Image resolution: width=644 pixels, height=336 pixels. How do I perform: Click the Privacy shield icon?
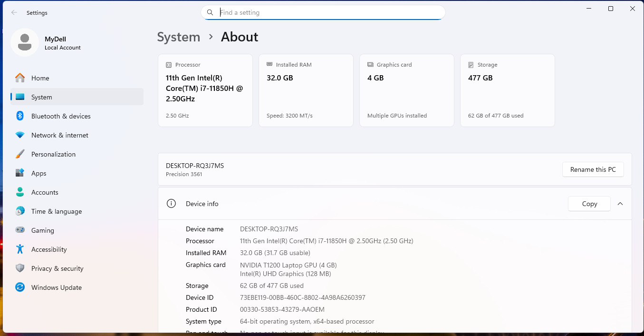pyautogui.click(x=20, y=268)
